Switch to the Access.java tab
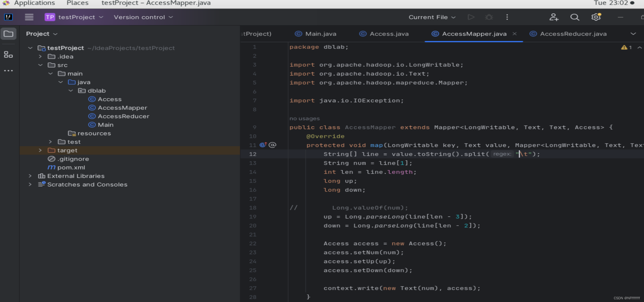 tap(384, 34)
